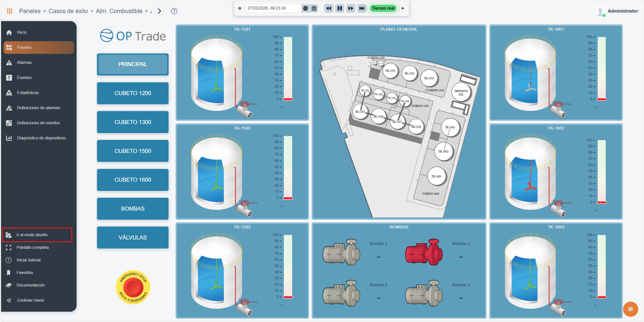Open the VÁLVULAS panel button
This screenshot has width=644, height=322.
pos(133,237)
